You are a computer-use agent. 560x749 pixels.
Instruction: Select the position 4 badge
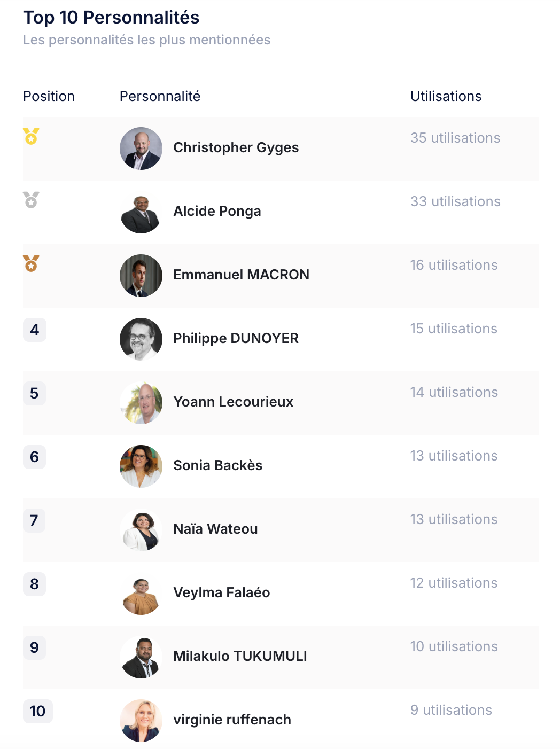[35, 330]
